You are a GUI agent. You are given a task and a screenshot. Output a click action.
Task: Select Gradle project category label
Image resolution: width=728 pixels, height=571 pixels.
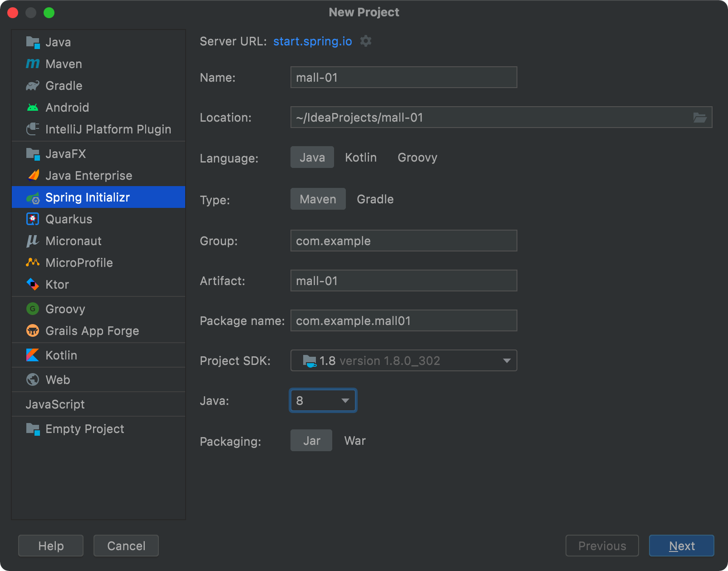pos(64,86)
